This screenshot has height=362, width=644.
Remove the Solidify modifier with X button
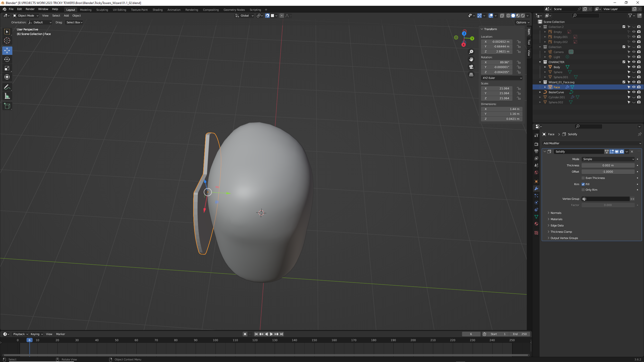pyautogui.click(x=632, y=151)
